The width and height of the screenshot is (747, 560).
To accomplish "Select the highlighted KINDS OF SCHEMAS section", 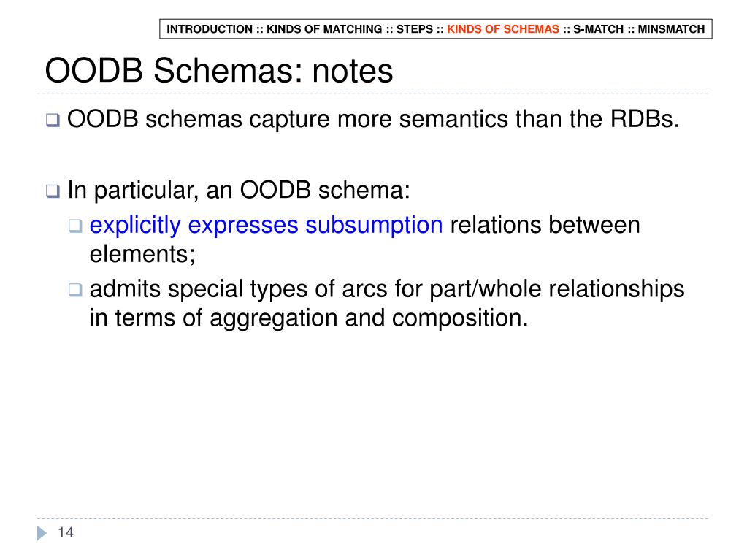I will pos(502,29).
